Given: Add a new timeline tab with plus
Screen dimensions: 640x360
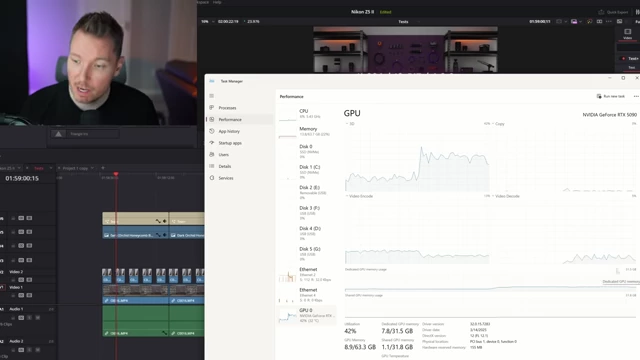Looking at the screenshot, I should pos(102,168).
